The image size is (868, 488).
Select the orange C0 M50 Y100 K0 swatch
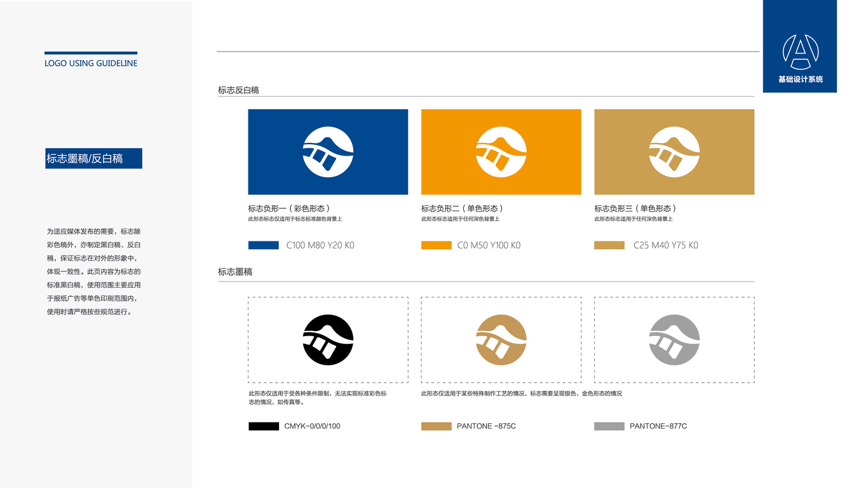437,245
